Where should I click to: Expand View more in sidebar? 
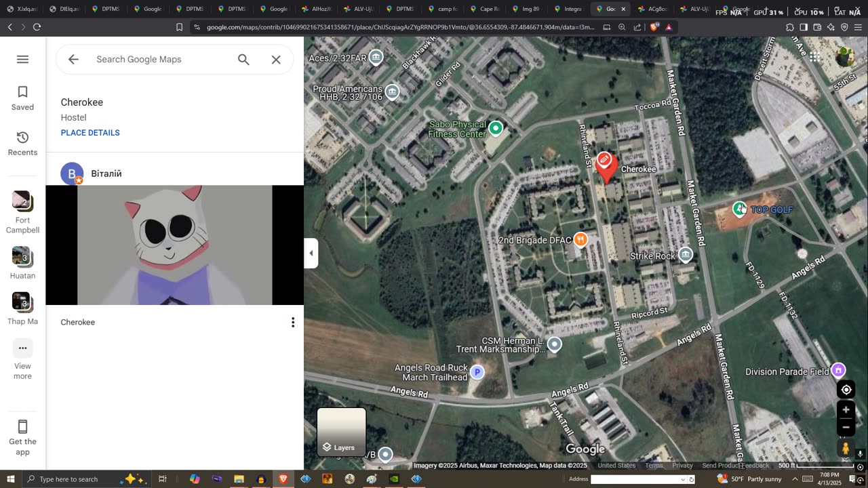click(x=22, y=361)
